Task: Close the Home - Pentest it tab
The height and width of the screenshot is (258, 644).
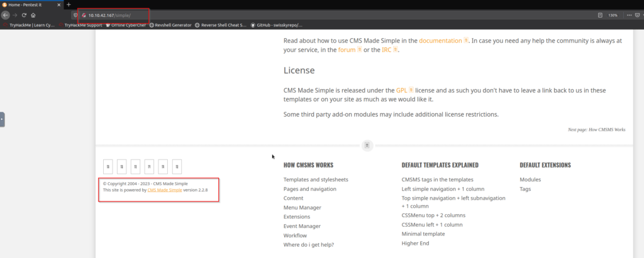Action: [x=59, y=4]
